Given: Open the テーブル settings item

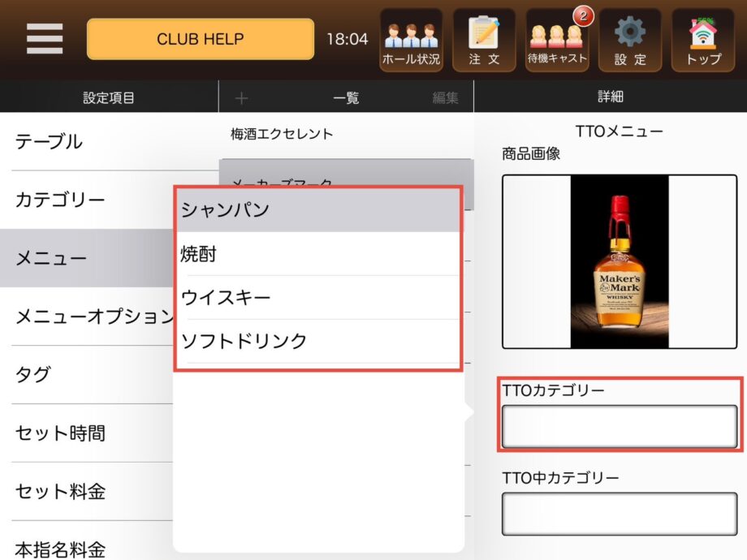Looking at the screenshot, I should (x=87, y=142).
